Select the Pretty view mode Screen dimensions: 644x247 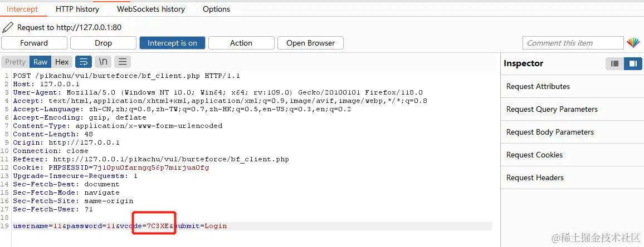coord(16,62)
